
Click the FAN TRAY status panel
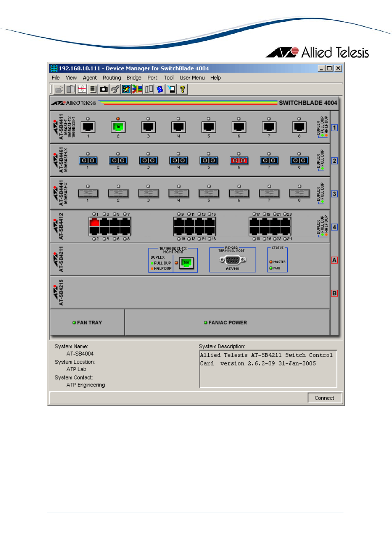tap(87, 323)
